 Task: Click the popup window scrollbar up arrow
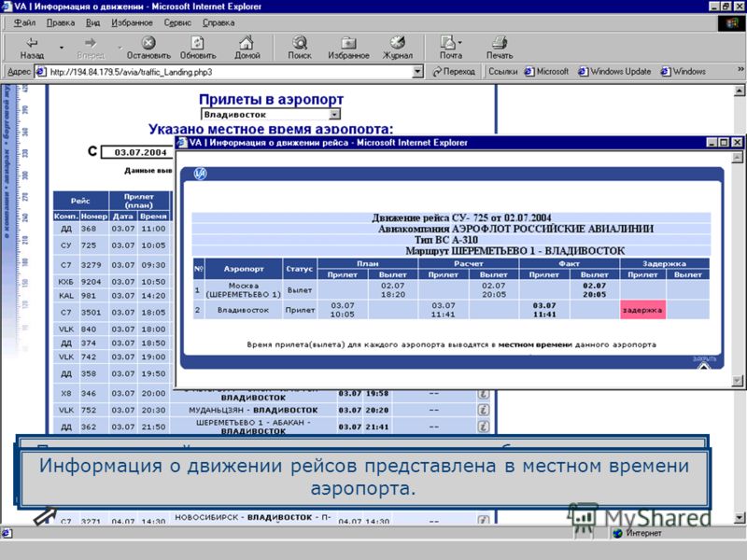click(x=738, y=157)
